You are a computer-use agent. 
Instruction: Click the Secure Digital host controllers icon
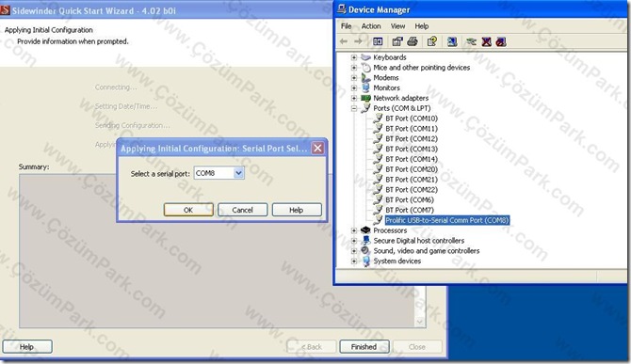tap(365, 240)
